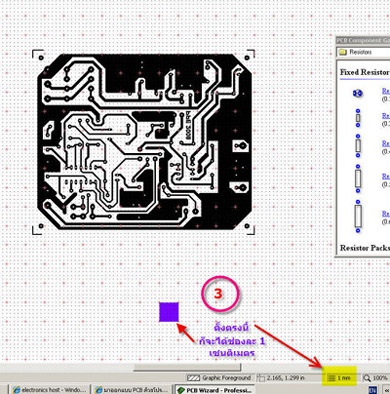Image resolution: width=390 pixels, height=394 pixels.
Task: Select the fourth fixed resistor symbol
Action: (358, 178)
